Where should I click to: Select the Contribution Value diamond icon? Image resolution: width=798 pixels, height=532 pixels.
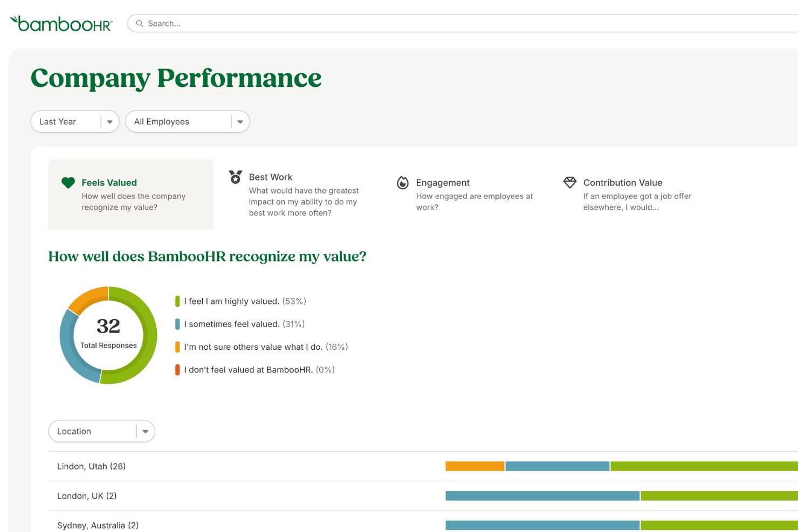570,182
